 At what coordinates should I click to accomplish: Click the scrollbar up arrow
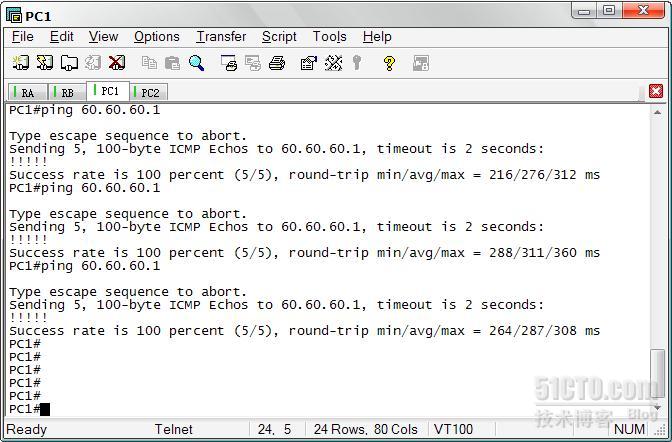pyautogui.click(x=657, y=112)
